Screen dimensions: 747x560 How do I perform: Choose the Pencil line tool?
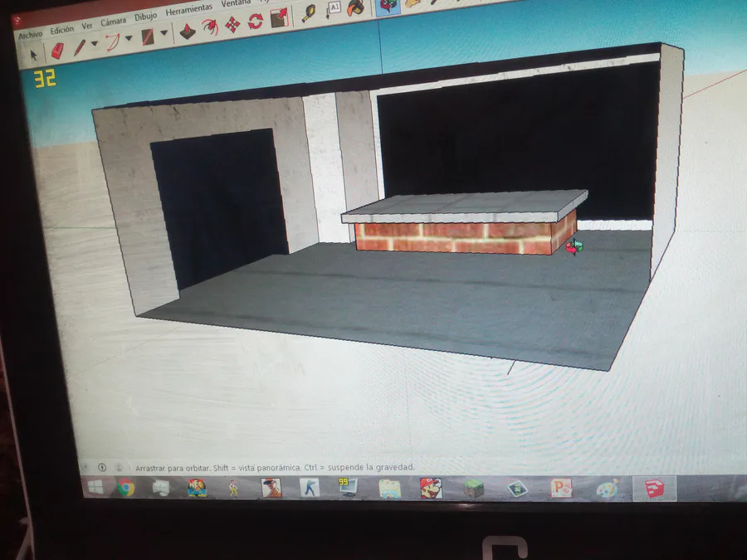point(80,47)
